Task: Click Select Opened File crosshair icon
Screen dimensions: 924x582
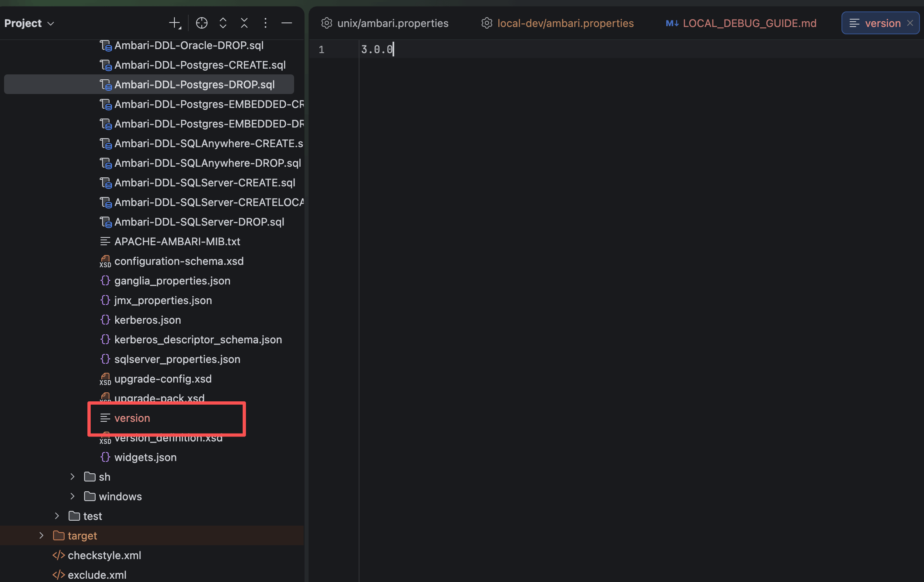Action: pyautogui.click(x=201, y=23)
